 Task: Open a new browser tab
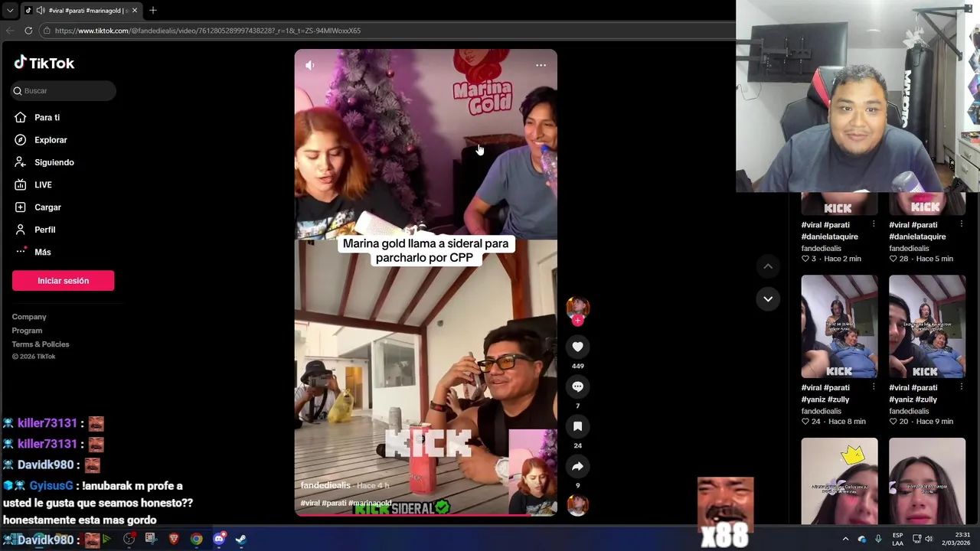coord(153,10)
